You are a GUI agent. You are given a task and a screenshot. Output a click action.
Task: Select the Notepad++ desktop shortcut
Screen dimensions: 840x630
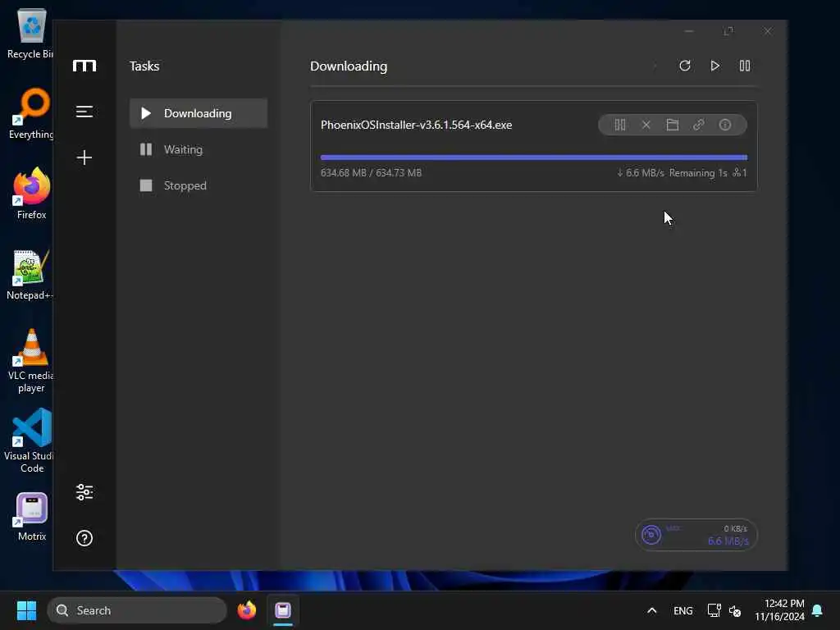(30, 275)
